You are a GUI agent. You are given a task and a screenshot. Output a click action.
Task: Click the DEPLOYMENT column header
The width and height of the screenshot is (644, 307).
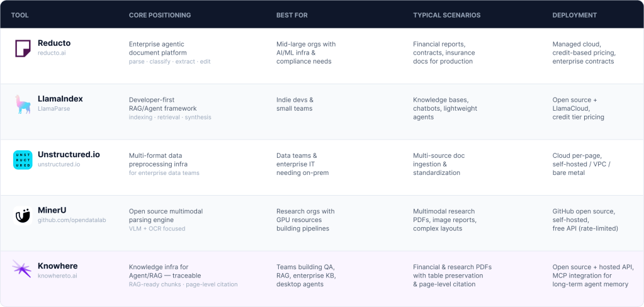click(575, 15)
